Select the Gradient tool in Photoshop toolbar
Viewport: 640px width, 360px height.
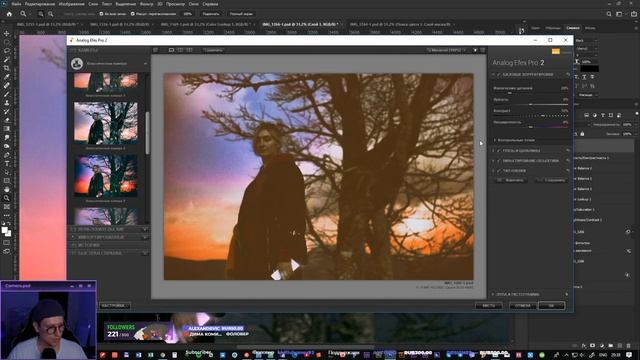[7, 129]
